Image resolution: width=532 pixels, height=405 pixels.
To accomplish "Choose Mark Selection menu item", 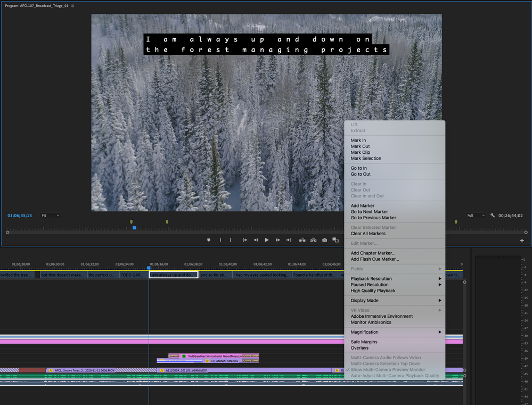I will 395,159.
